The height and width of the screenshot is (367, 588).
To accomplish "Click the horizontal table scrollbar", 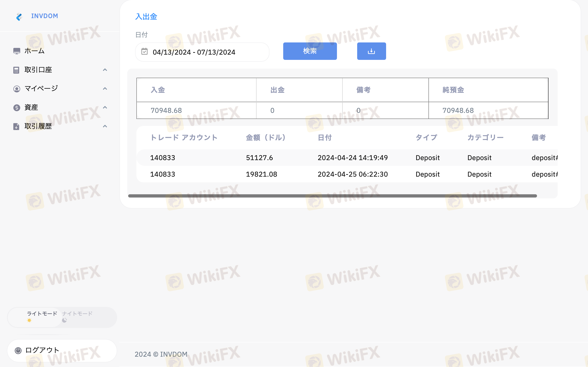I will click(x=332, y=196).
